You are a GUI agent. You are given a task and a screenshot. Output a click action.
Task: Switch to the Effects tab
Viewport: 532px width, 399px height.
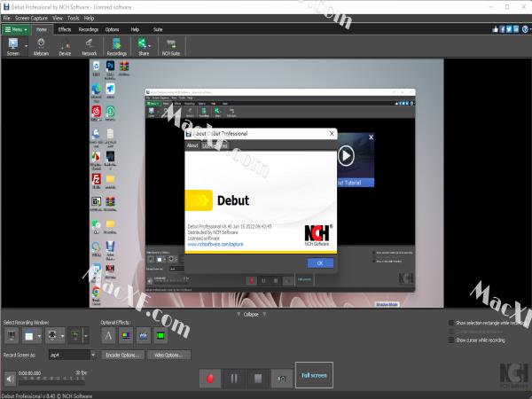point(65,29)
